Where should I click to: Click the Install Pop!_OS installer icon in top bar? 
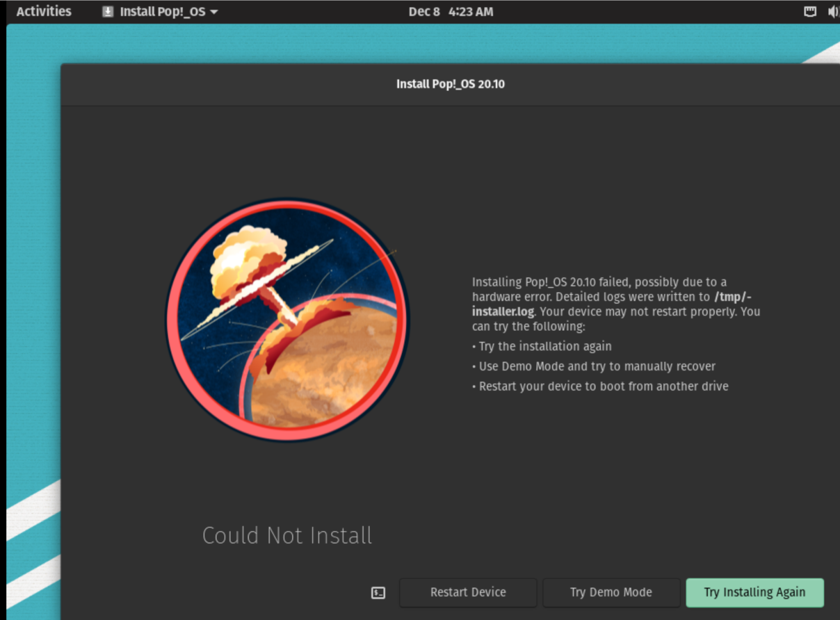tap(108, 11)
